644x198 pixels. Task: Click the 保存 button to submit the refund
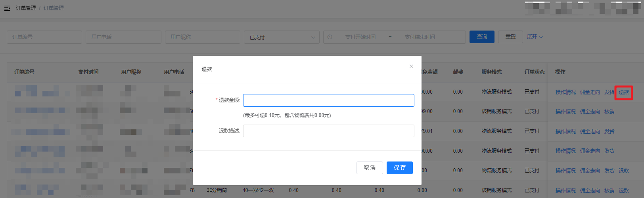(x=400, y=168)
